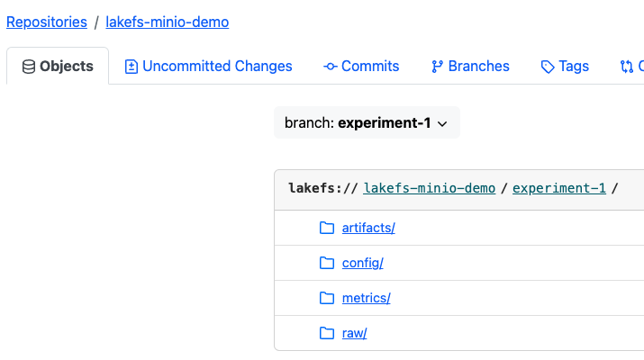Click the lakefs-minio-demo breadcrumb link at top
644x360 pixels.
coord(167,22)
